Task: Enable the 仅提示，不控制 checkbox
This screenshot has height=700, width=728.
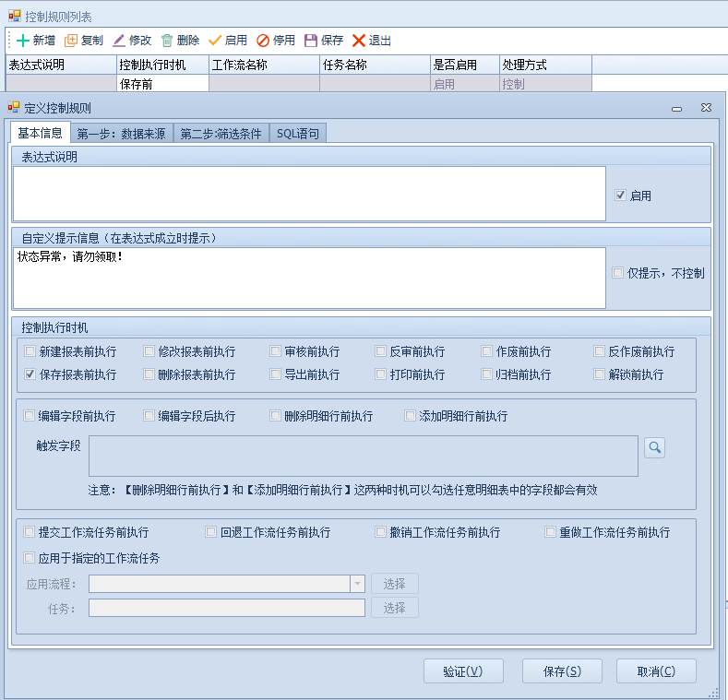Action: point(618,273)
